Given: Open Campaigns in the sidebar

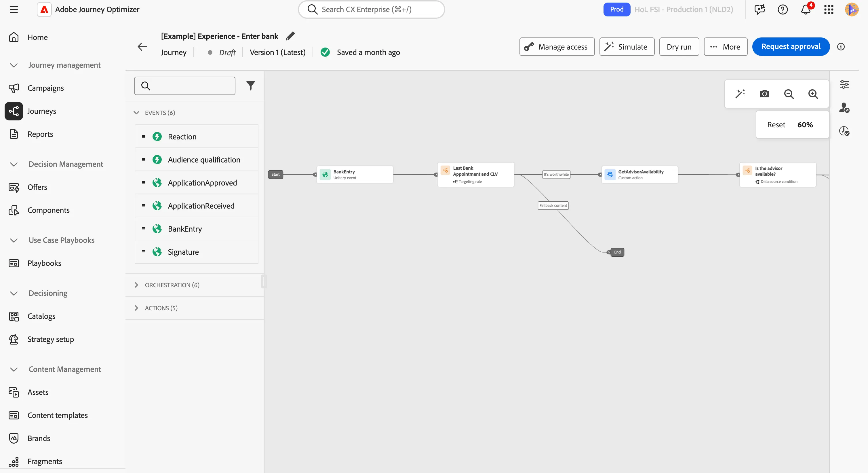Looking at the screenshot, I should point(45,88).
